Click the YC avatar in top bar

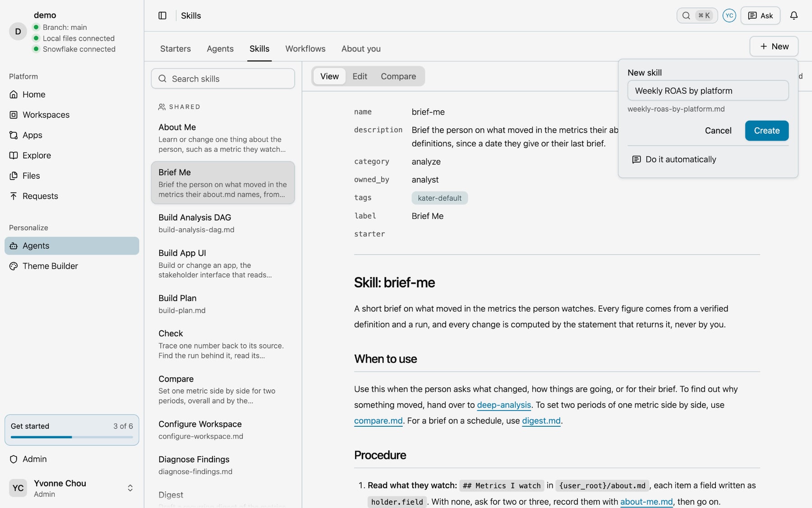pos(729,15)
